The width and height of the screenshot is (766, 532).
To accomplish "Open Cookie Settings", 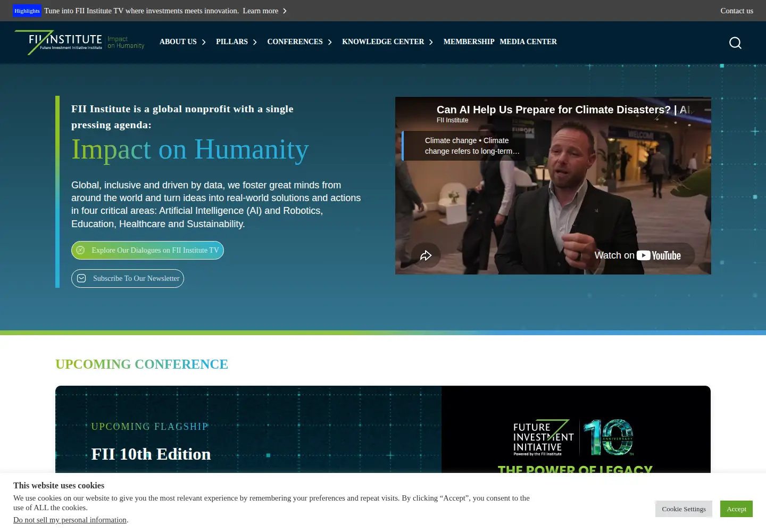I will tap(684, 509).
